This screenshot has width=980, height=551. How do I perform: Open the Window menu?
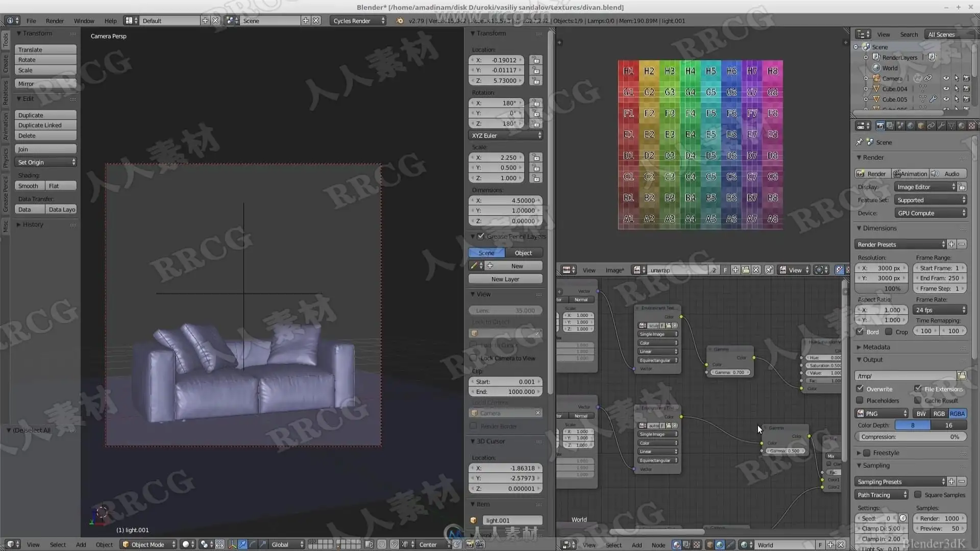(84, 21)
